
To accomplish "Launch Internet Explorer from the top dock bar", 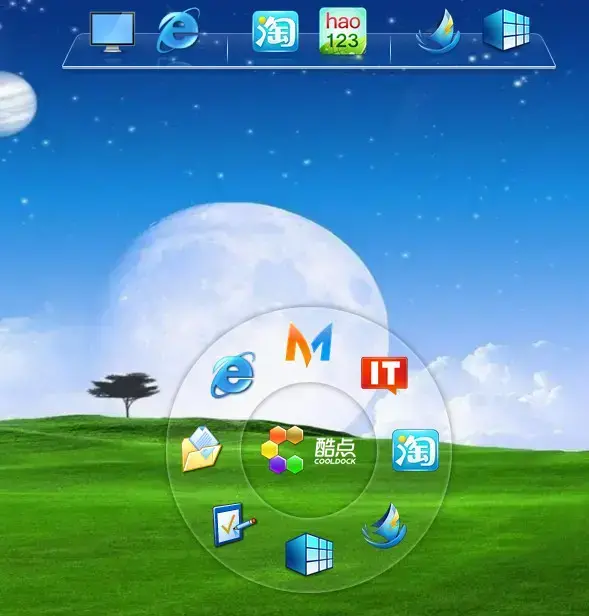I will (x=178, y=31).
